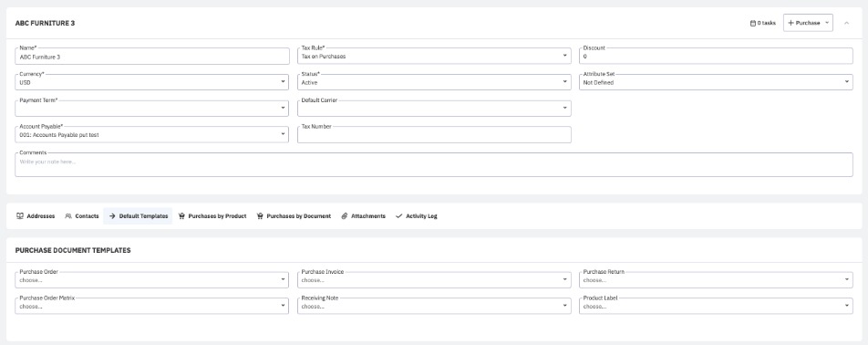Open the Payment Term dropdown
868x345 pixels.
tap(151, 108)
